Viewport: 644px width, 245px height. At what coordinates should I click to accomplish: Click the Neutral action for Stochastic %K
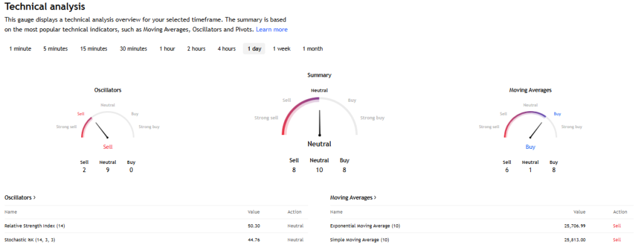tap(296, 240)
